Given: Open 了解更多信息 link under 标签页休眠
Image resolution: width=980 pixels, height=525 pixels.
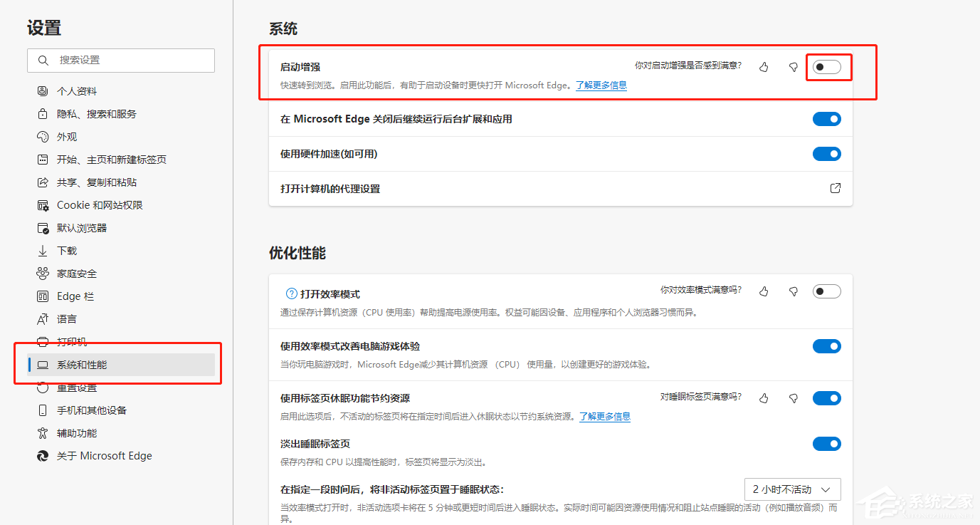Looking at the screenshot, I should (604, 417).
